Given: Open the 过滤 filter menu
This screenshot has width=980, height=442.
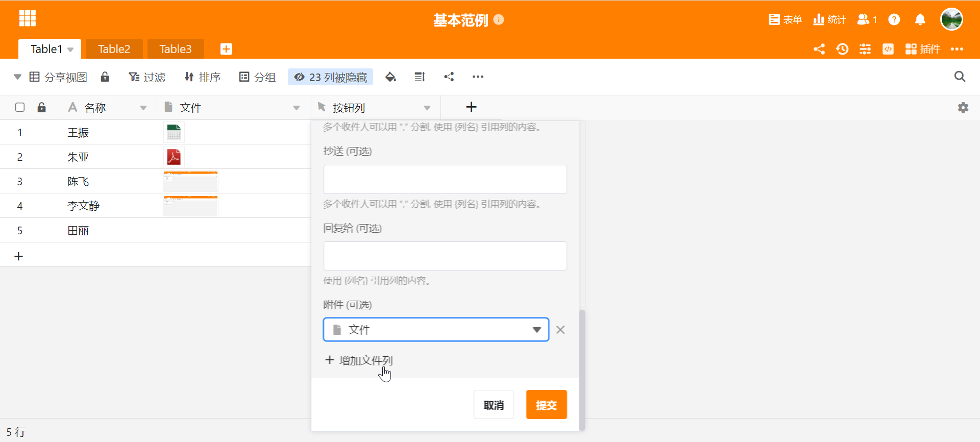Looking at the screenshot, I should [x=147, y=77].
